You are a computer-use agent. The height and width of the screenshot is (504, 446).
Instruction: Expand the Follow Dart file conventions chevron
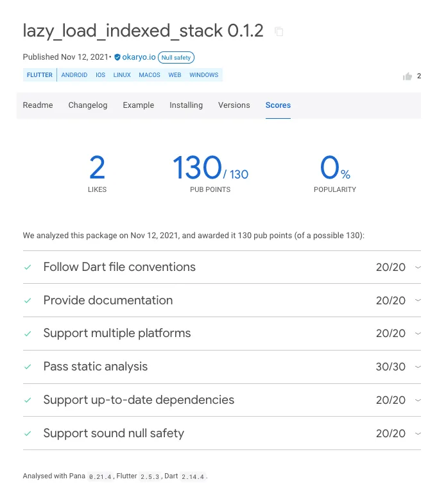coord(418,267)
